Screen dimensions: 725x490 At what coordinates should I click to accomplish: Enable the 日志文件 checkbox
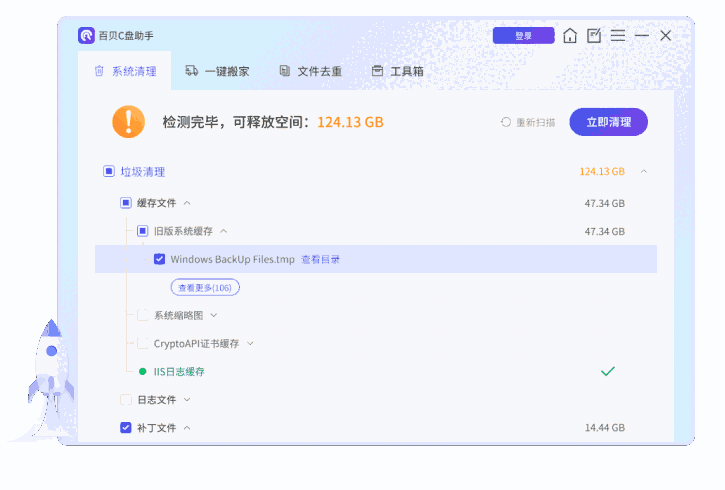[125, 399]
